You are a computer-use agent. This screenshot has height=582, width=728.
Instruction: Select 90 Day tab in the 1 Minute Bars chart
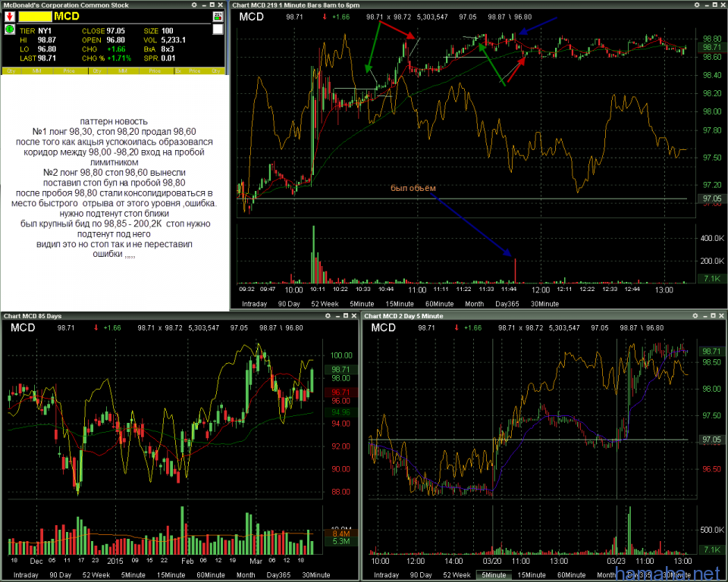289,304
